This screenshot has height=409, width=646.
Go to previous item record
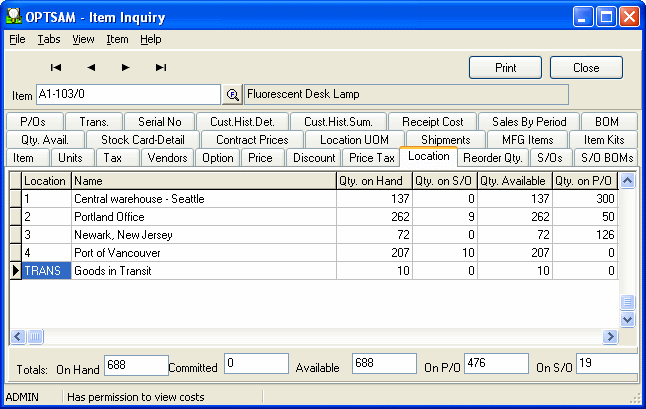pos(91,67)
